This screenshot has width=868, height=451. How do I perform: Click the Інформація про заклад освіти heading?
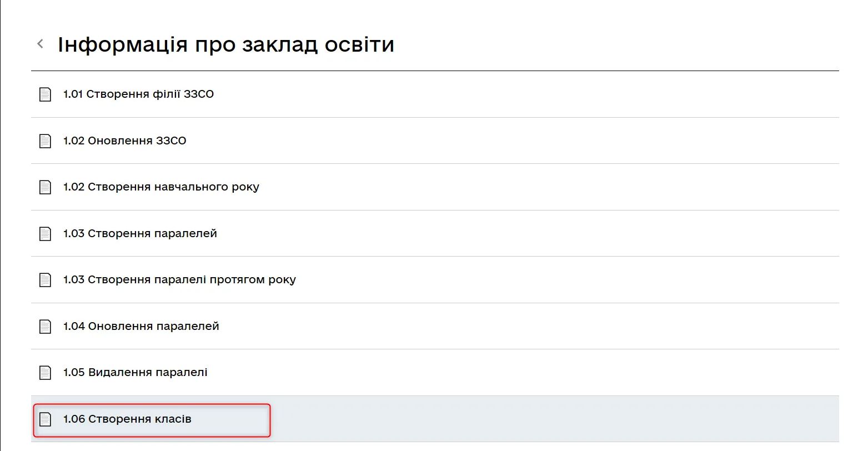(226, 44)
